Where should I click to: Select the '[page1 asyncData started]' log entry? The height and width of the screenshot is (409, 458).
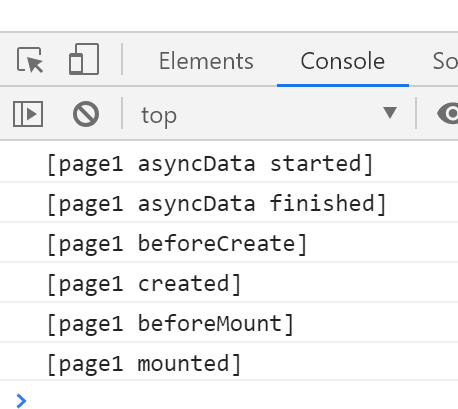[x=229, y=162]
